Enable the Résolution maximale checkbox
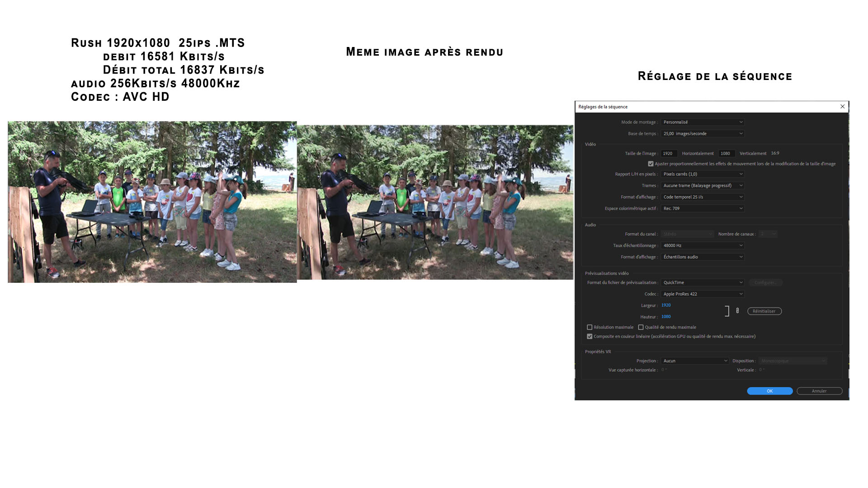868x488 pixels. [590, 327]
